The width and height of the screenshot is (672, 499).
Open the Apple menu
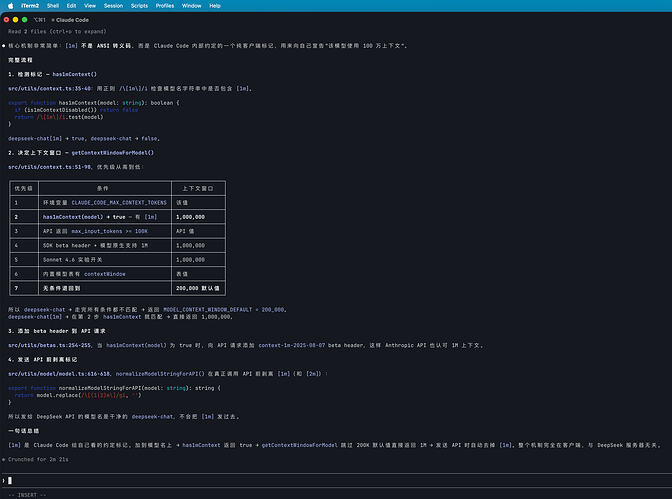pyautogui.click(x=10, y=6)
